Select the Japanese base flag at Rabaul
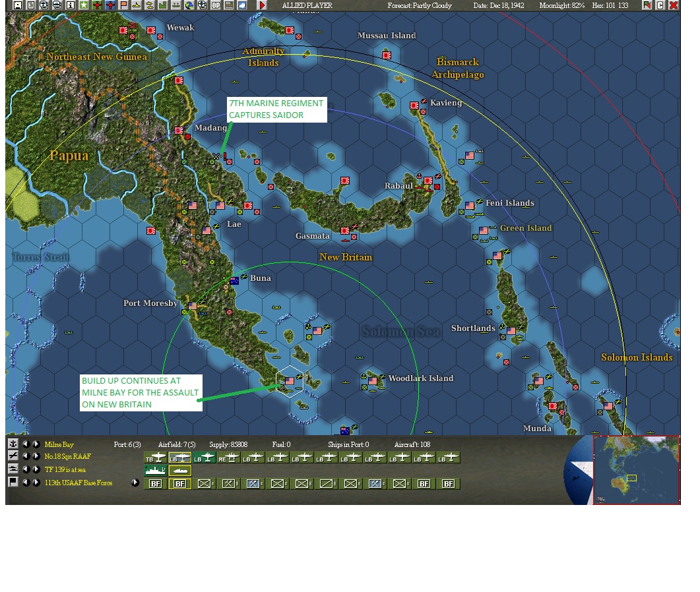The height and width of the screenshot is (592, 700). (428, 181)
